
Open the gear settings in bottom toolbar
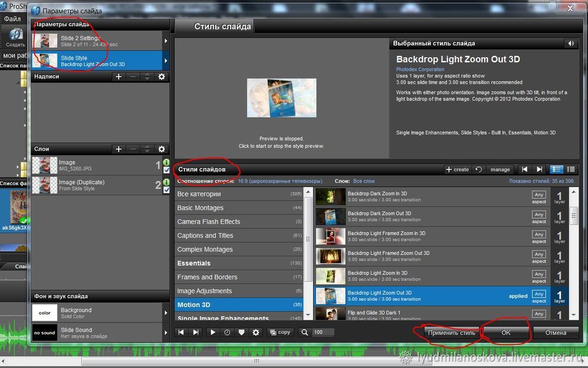[256, 332]
